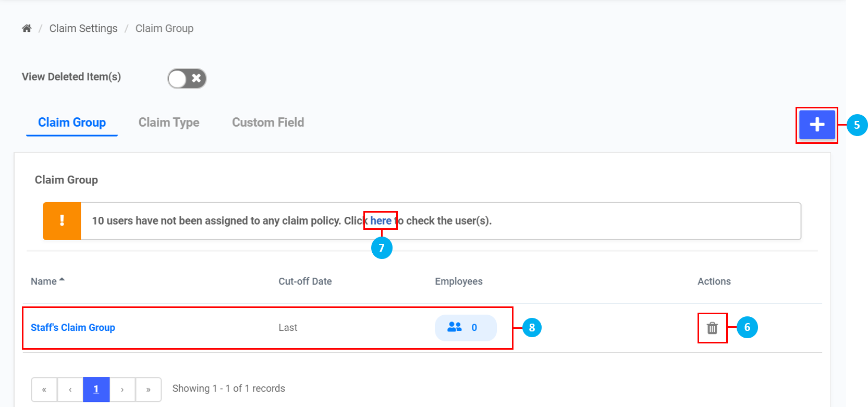Select the Claim Group tab
The height and width of the screenshot is (407, 868).
click(x=72, y=122)
